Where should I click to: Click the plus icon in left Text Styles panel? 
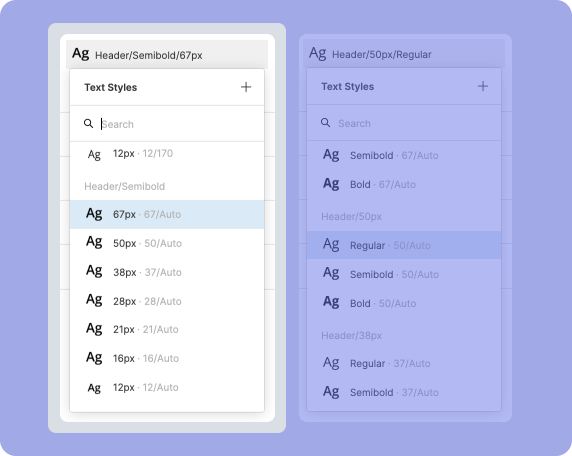tap(246, 87)
